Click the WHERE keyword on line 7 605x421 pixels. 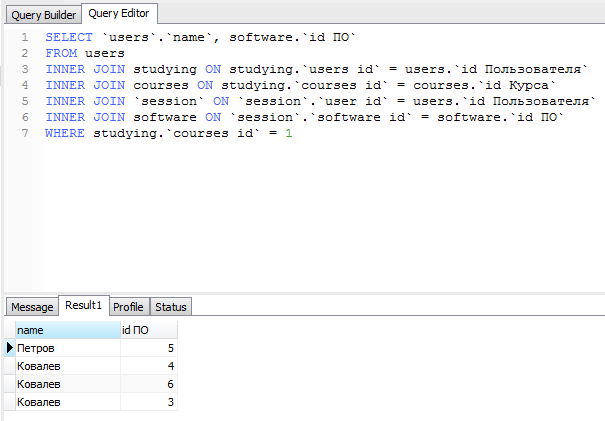click(x=65, y=133)
